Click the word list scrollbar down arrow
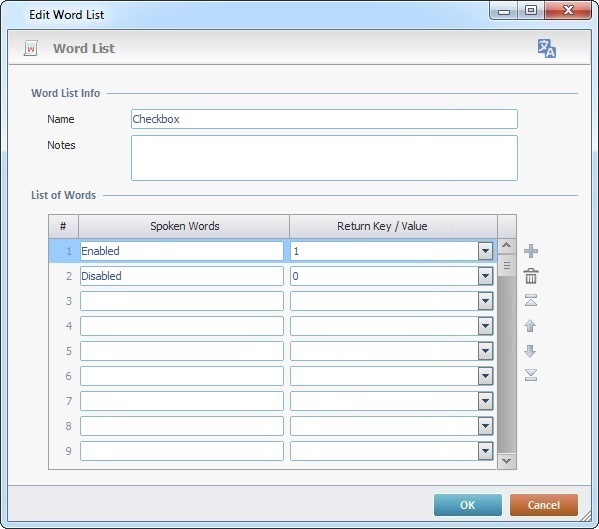The height and width of the screenshot is (529, 599). click(x=507, y=461)
